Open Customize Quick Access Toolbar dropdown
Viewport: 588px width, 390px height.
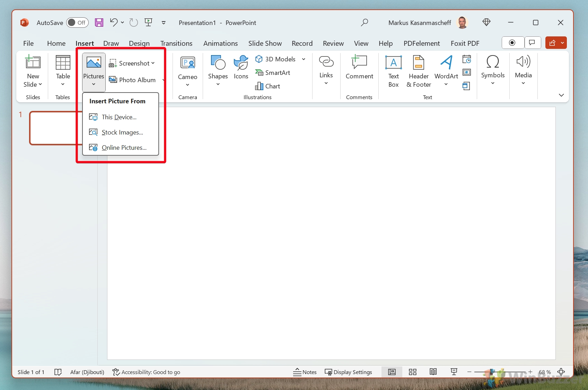tap(164, 23)
